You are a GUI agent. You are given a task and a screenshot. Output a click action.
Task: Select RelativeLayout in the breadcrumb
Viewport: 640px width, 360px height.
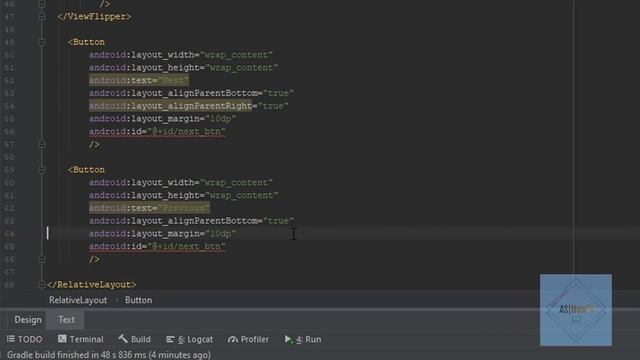click(x=78, y=300)
